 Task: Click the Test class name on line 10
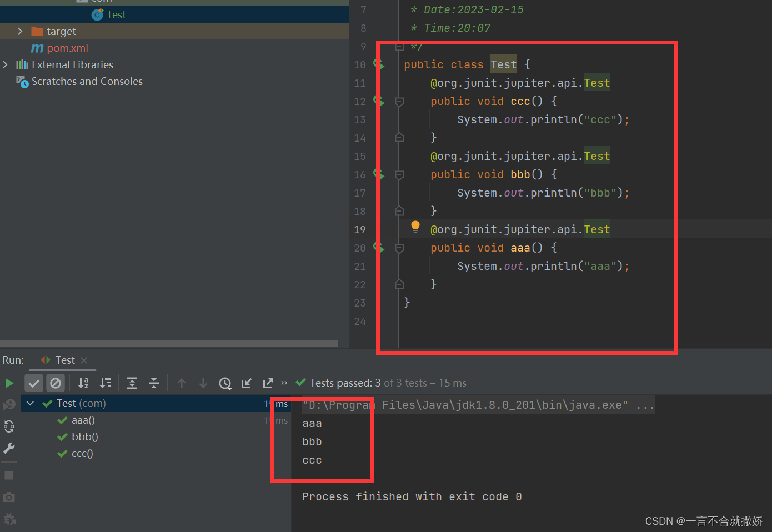click(504, 64)
